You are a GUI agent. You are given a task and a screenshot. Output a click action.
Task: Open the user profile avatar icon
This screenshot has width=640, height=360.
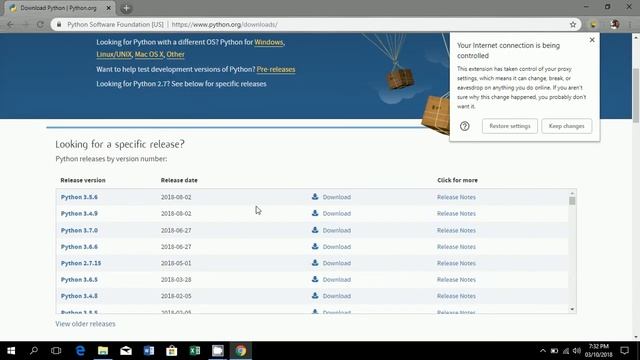click(615, 24)
